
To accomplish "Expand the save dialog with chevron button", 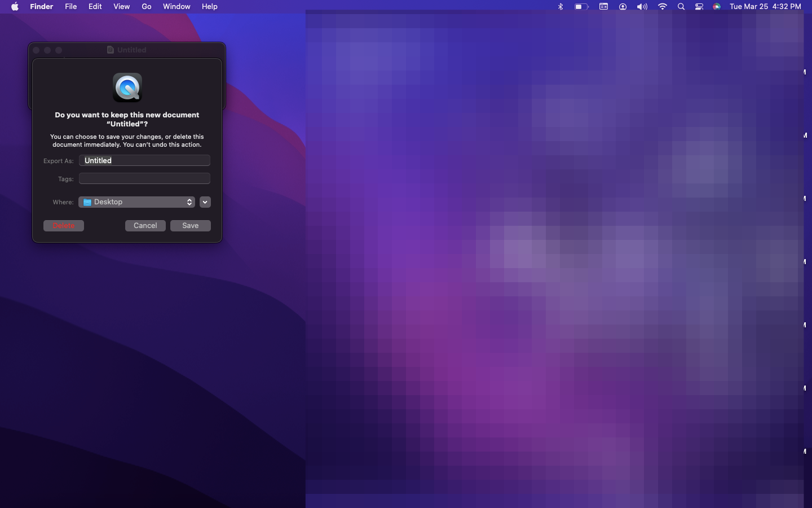I will click(205, 202).
